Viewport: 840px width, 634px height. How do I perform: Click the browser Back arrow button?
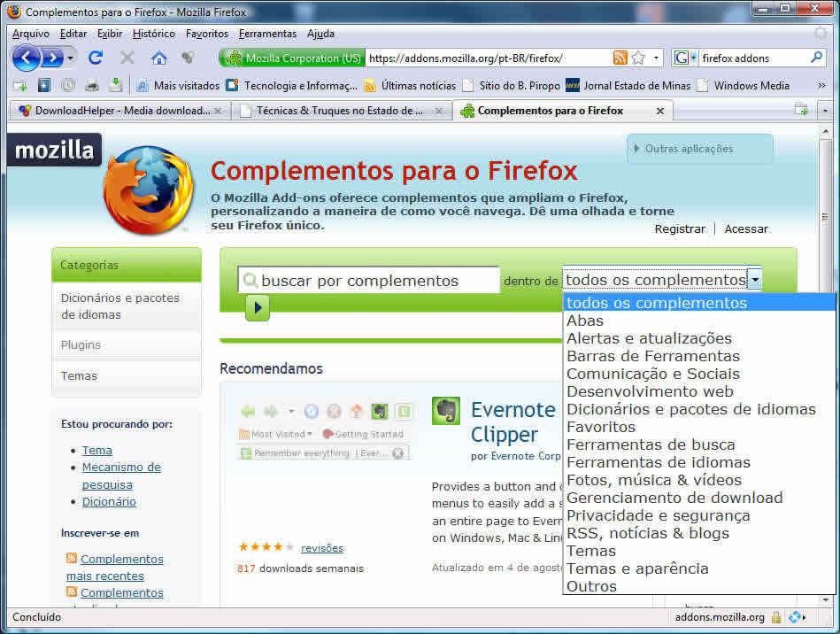pyautogui.click(x=27, y=58)
